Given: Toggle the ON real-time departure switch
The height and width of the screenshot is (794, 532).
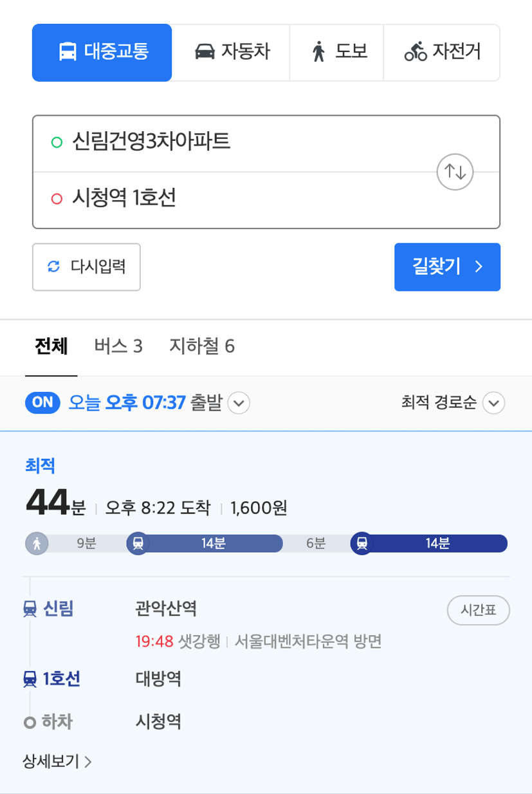Looking at the screenshot, I should click(42, 403).
